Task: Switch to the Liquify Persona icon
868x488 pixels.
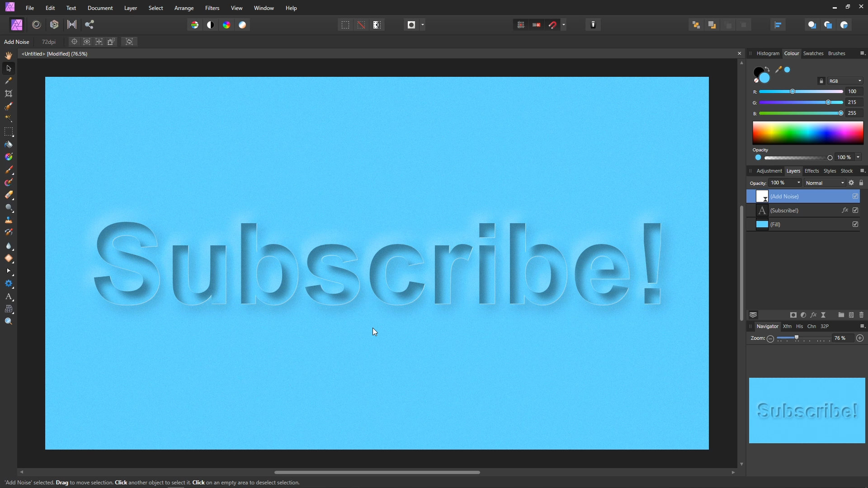Action: (37, 25)
